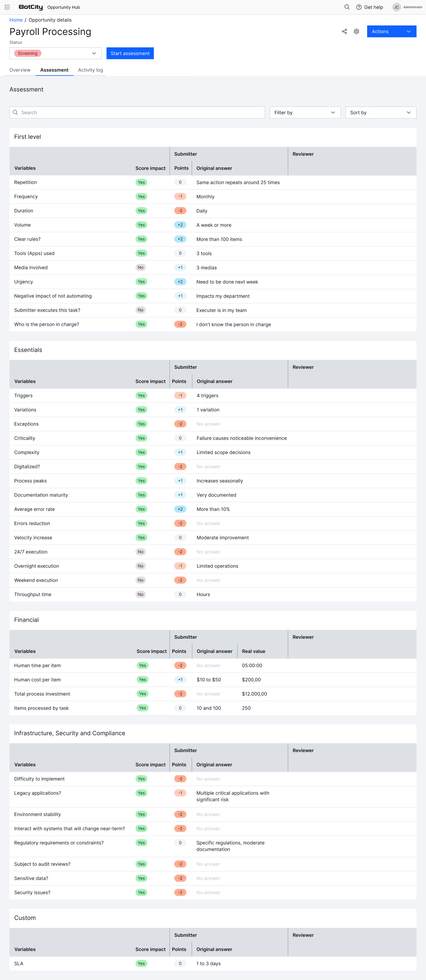Open the app launcher grid icon
The image size is (426, 980).
click(x=7, y=7)
